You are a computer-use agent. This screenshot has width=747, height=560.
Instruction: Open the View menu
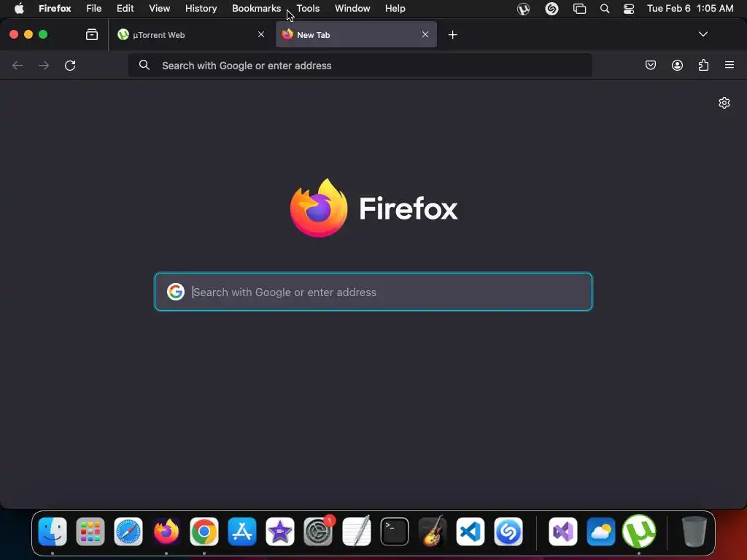[x=159, y=9]
